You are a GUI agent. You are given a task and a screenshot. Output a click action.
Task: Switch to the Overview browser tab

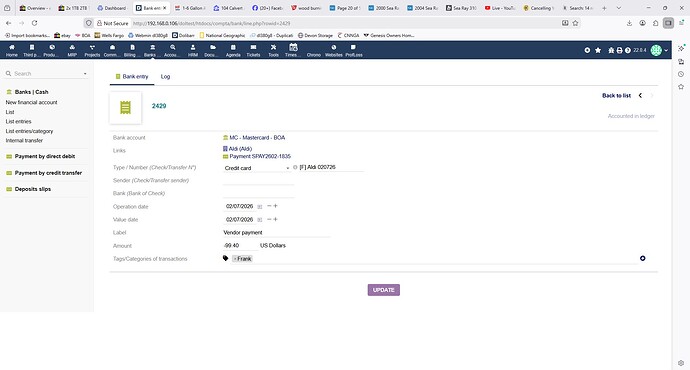35,8
